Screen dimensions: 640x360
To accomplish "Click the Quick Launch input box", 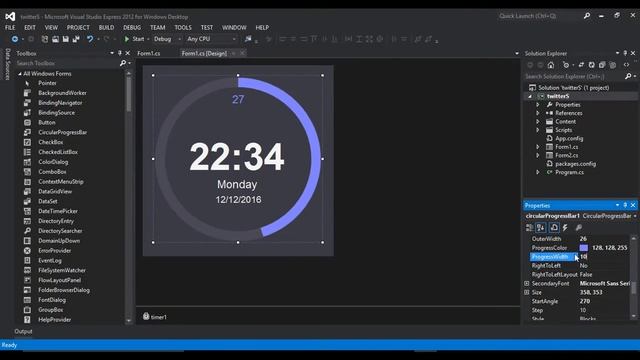I will 539,16.
